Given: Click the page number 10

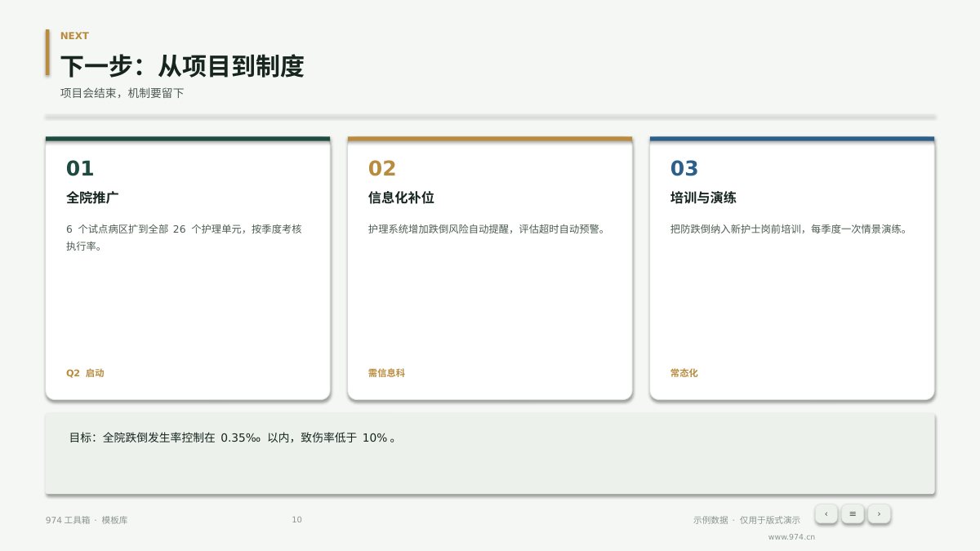Looking at the screenshot, I should (296, 520).
